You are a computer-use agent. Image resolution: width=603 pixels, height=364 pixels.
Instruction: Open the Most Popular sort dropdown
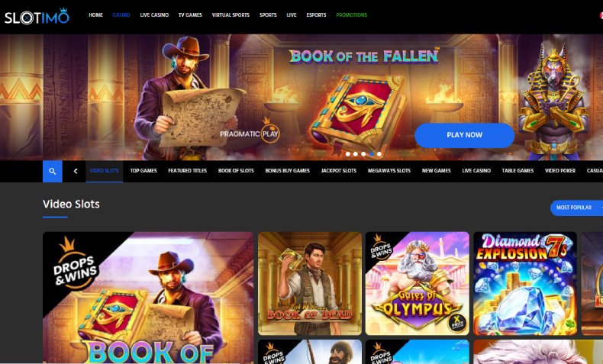click(x=576, y=208)
